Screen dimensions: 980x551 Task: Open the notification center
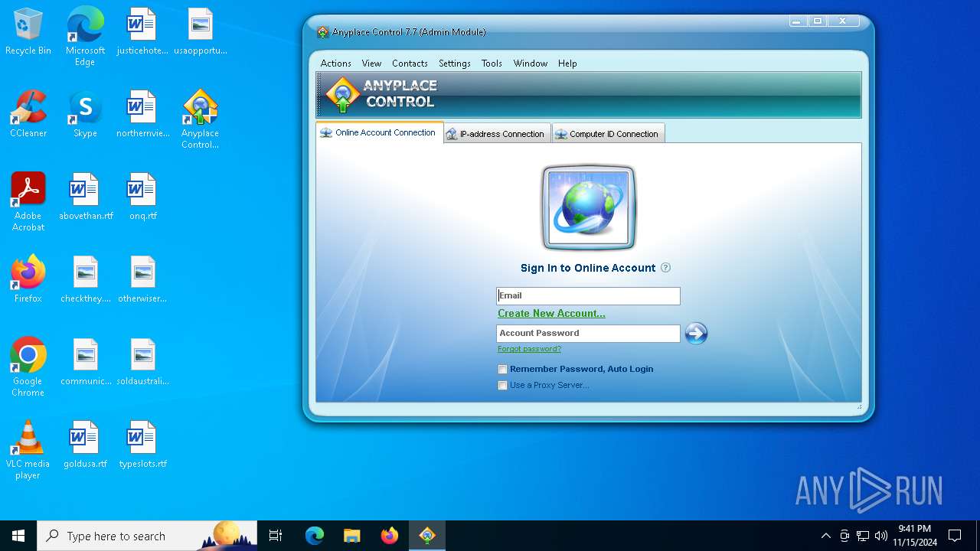point(955,536)
